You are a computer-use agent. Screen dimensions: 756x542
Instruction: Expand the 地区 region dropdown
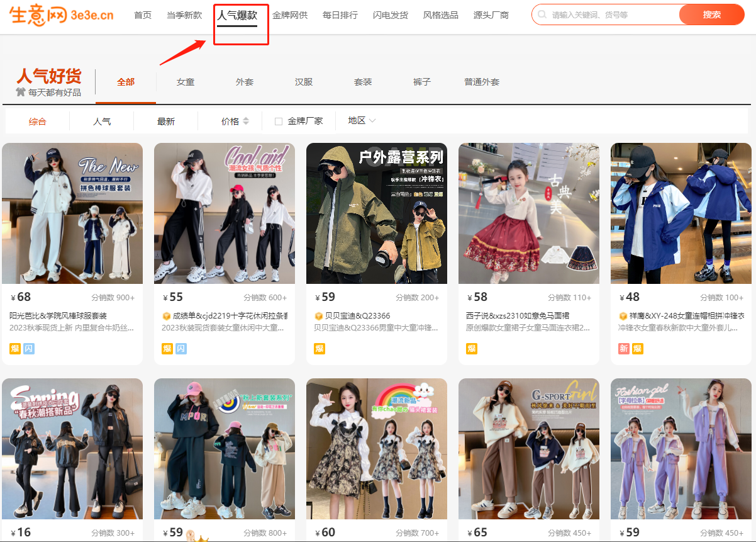[362, 120]
